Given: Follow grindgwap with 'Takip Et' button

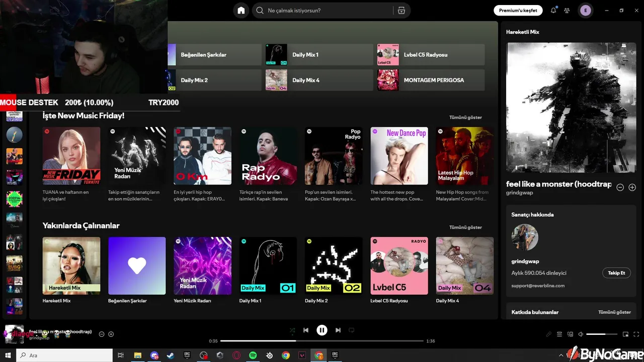Looking at the screenshot, I should click(616, 273).
